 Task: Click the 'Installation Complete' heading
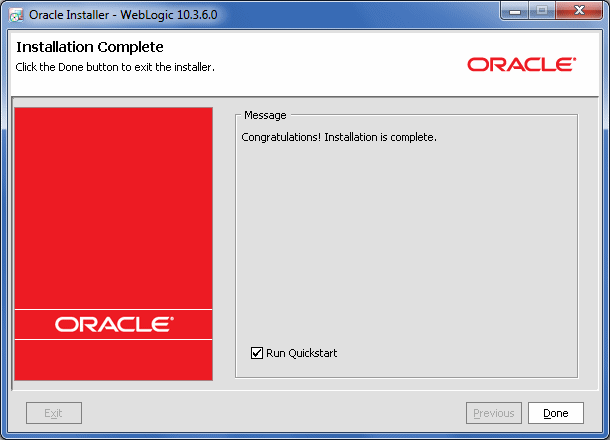90,47
